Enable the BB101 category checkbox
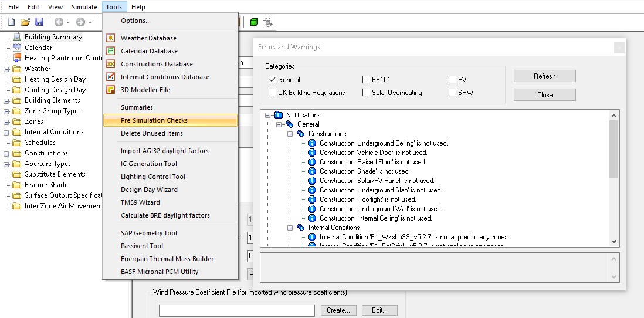Image resolution: width=644 pixels, height=318 pixels. coord(366,80)
